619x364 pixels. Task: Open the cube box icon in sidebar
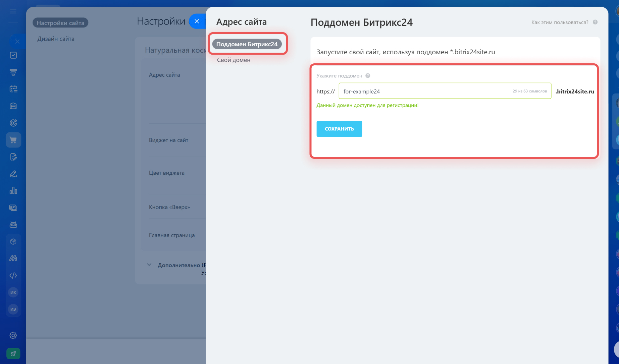13,242
